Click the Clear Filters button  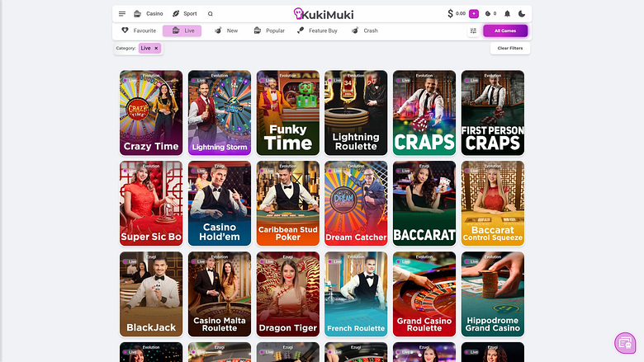coord(510,49)
